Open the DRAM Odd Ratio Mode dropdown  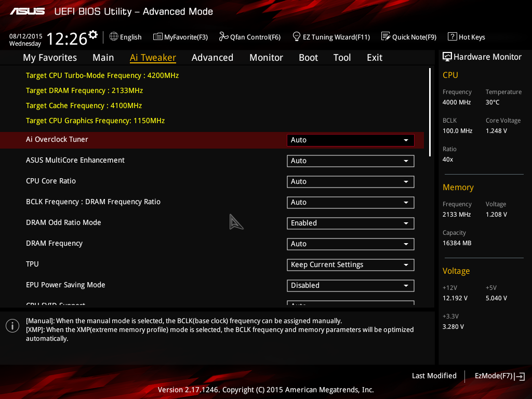point(351,223)
